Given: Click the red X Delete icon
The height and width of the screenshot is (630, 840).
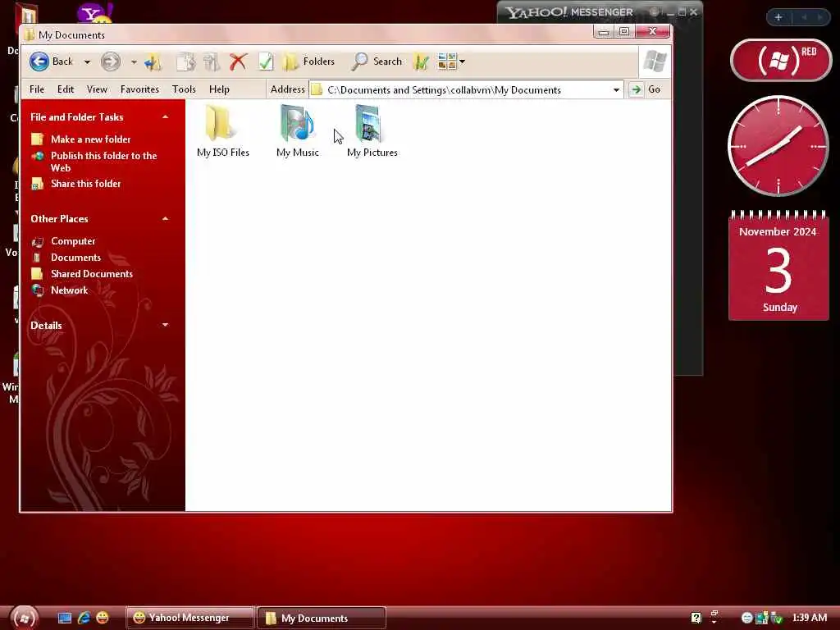Looking at the screenshot, I should pos(238,62).
